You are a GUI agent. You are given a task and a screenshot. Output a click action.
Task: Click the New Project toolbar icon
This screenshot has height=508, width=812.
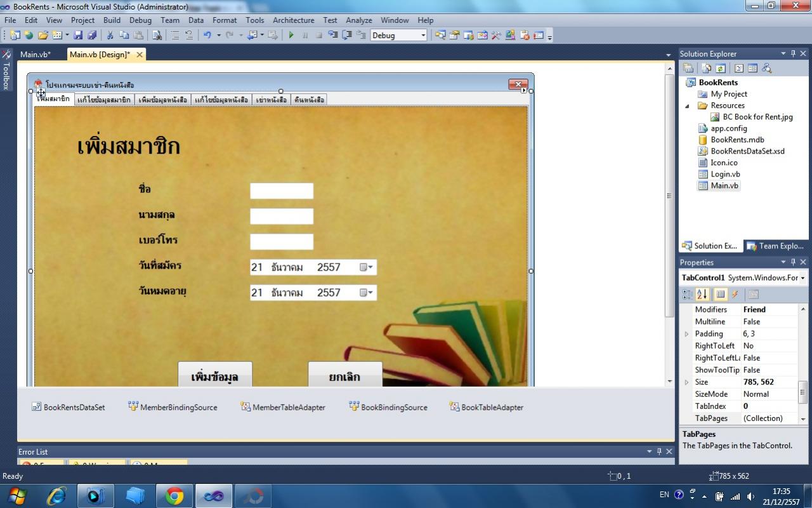tap(15, 36)
